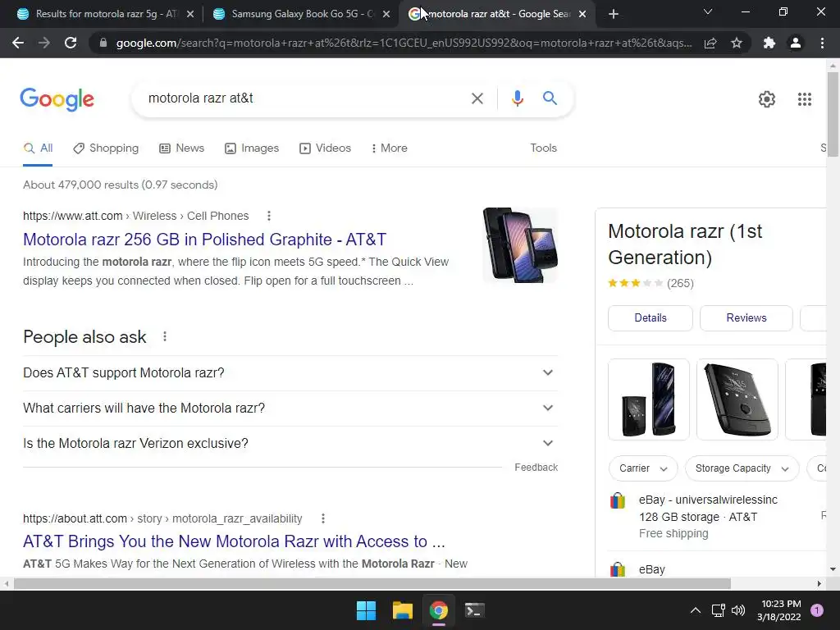The height and width of the screenshot is (630, 840).
Task: Expand 'Does AT&T support Motorola razr?' question
Action: pos(290,373)
